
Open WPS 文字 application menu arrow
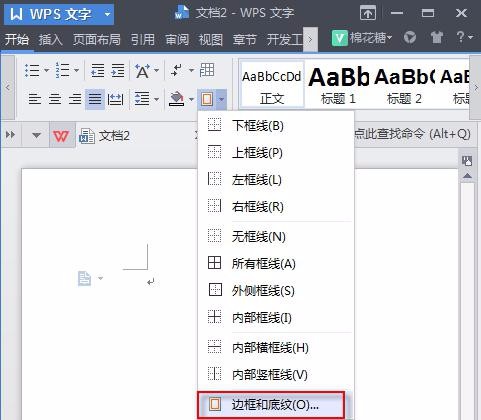pos(107,14)
